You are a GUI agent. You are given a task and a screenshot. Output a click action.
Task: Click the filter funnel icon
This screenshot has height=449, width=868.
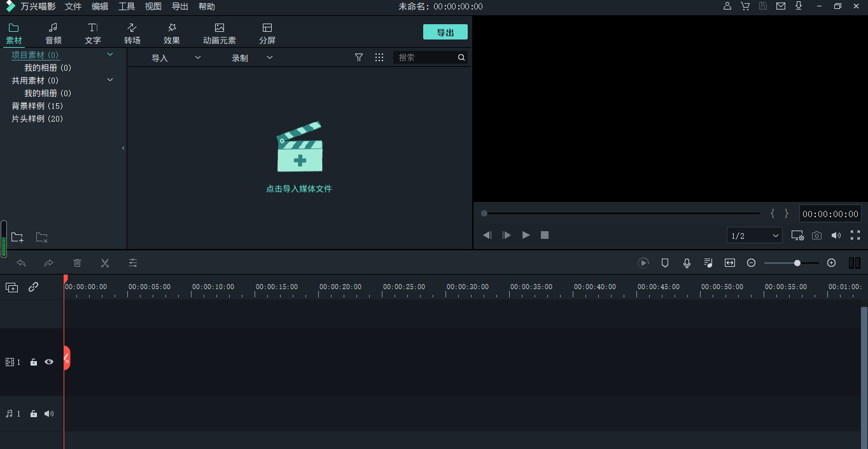click(359, 57)
